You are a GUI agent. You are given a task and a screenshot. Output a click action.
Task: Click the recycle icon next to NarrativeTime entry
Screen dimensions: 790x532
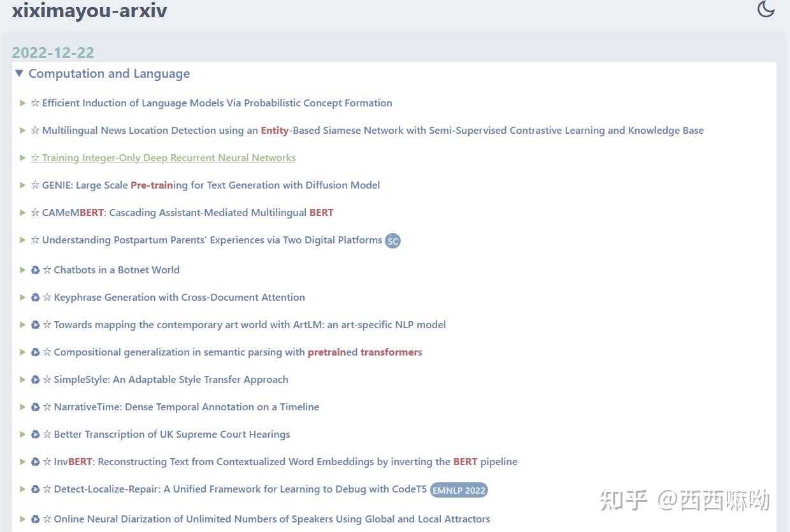point(36,406)
